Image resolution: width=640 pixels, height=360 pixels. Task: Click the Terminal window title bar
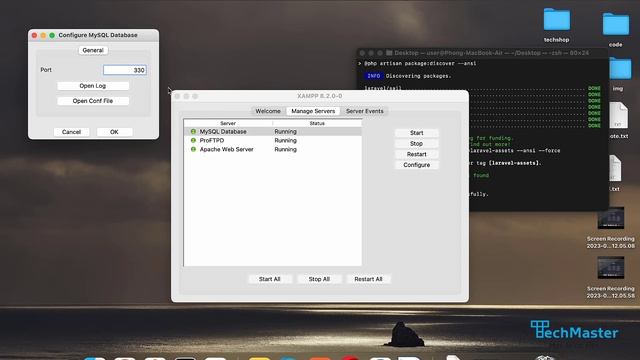click(482, 53)
